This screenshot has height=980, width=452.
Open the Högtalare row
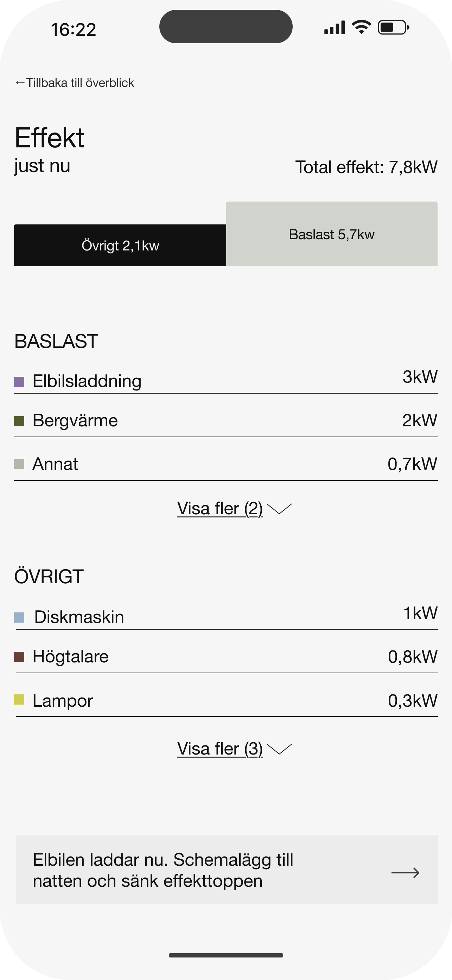[226, 657]
